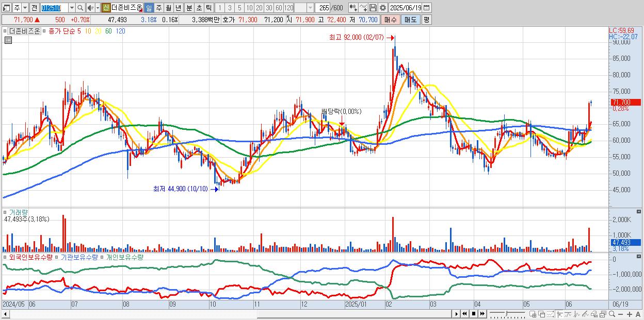This screenshot has width=644, height=320.
Task: Zoom out with the minus icon
Action: [620, 314]
